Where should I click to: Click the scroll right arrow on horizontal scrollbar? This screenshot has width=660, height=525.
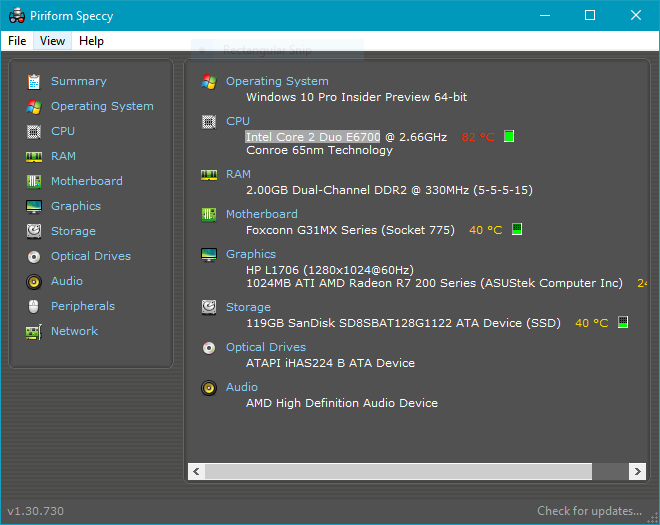[x=638, y=472]
